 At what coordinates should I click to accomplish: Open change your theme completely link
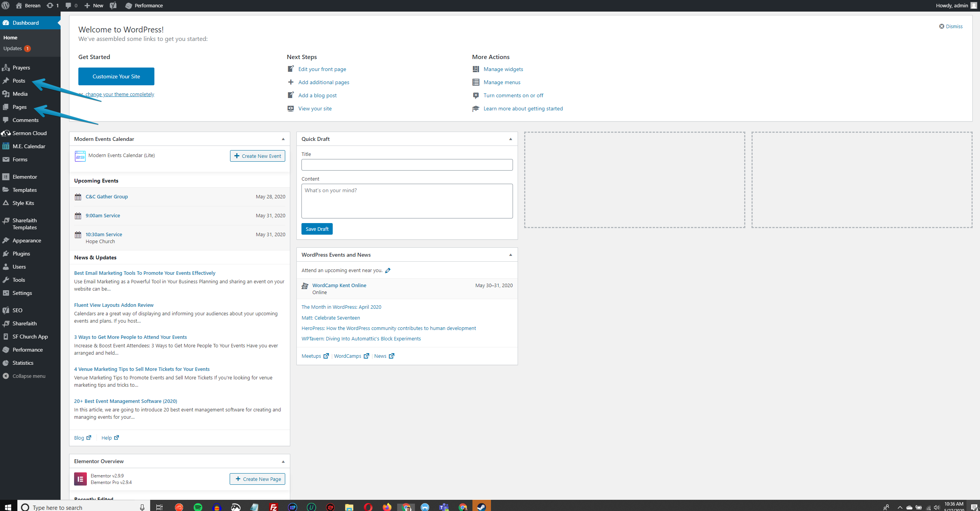[x=120, y=94]
